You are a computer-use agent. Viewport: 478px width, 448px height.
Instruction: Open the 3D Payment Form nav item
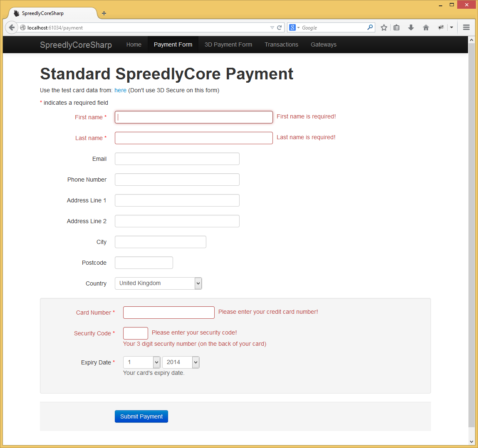(x=228, y=44)
